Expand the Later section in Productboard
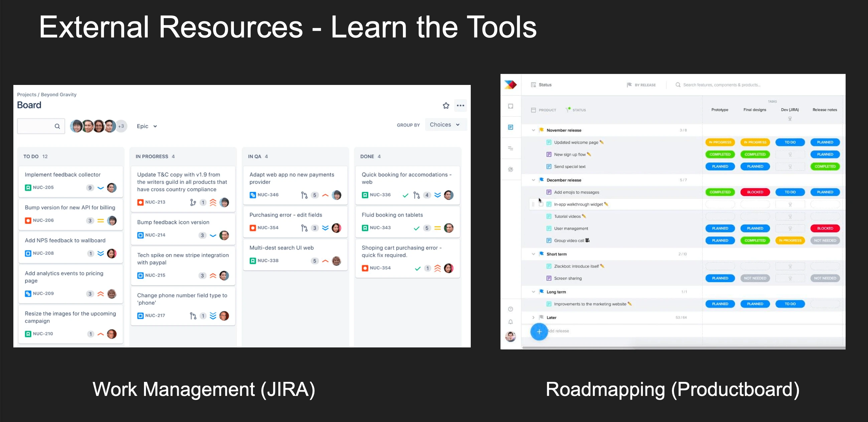This screenshot has width=868, height=422. [533, 317]
